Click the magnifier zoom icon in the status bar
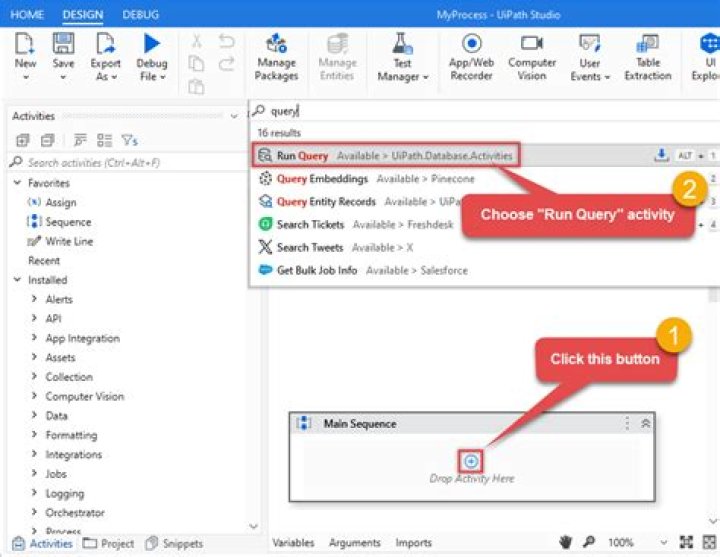This screenshot has height=557, width=720. (589, 542)
